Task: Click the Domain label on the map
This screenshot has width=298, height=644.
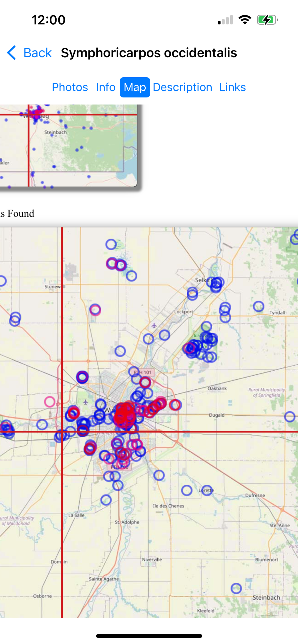Action: [59, 562]
